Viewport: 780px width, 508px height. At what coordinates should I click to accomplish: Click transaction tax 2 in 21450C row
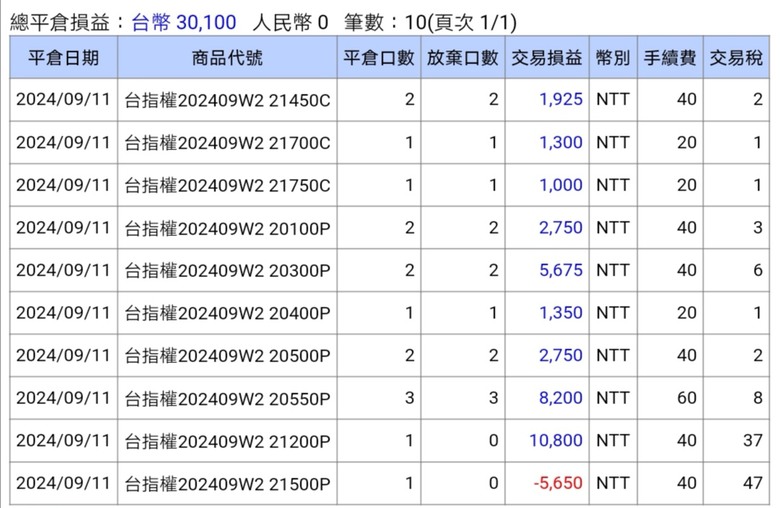click(758, 100)
